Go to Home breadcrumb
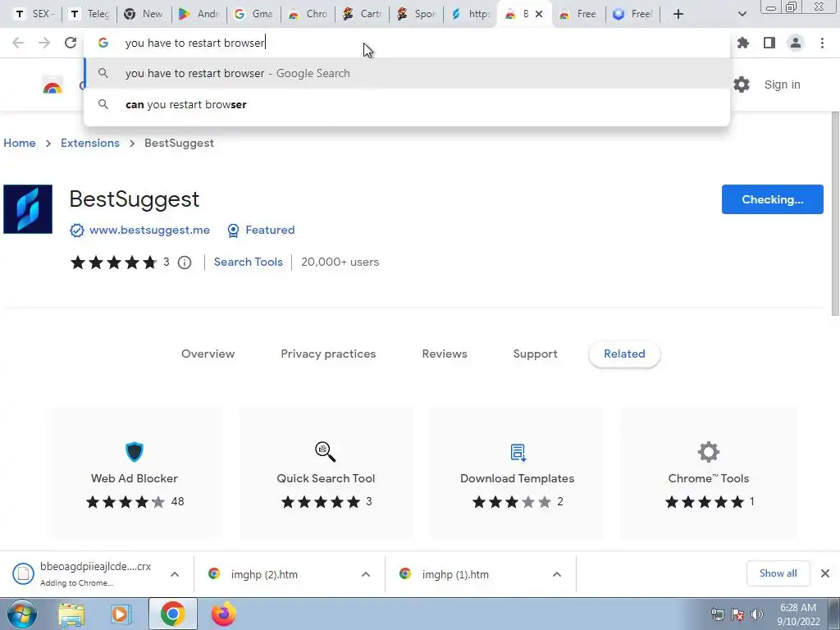This screenshot has height=630, width=840. (20, 143)
